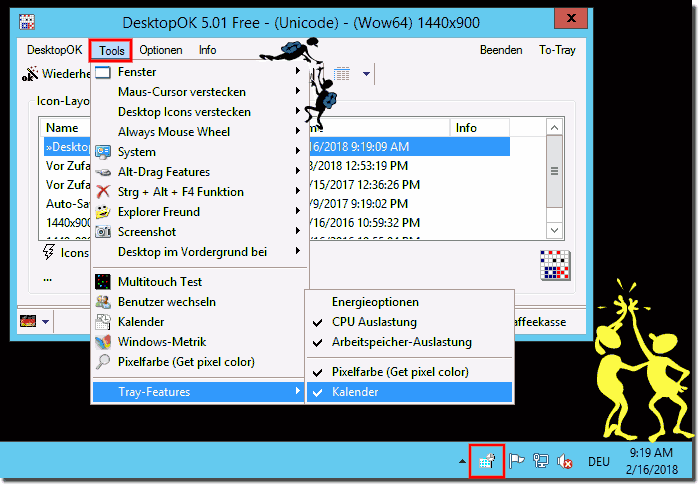Image resolution: width=699 pixels, height=485 pixels.
Task: Click Beenden to quit
Action: 501,50
